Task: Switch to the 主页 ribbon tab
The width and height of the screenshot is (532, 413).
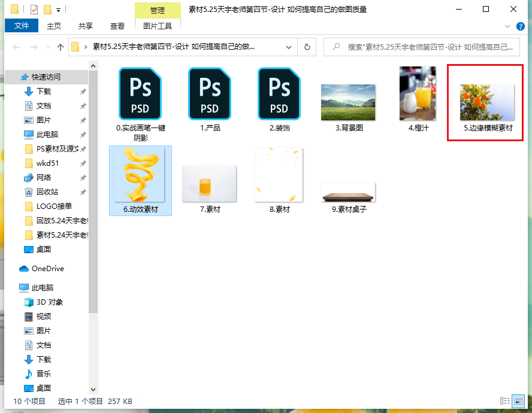Action: (x=53, y=26)
